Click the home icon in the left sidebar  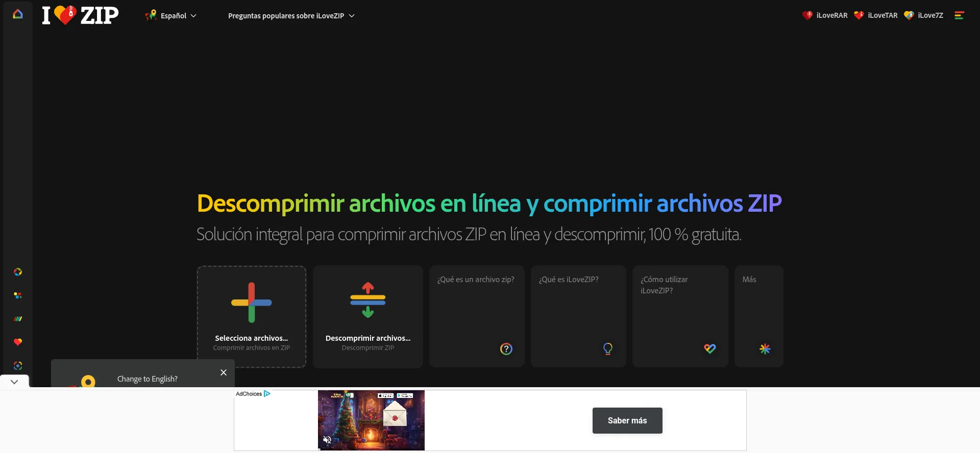click(18, 14)
